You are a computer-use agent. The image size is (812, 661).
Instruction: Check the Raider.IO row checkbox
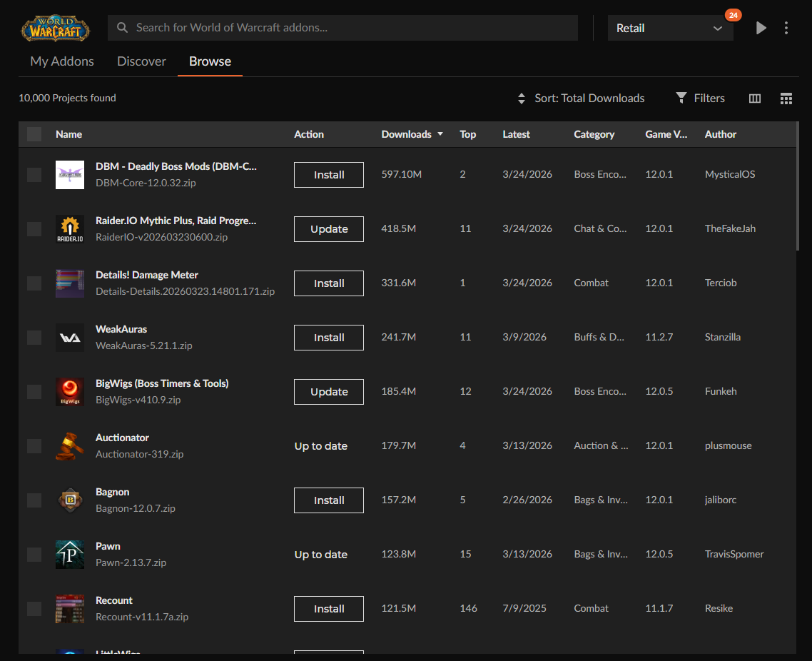(x=34, y=229)
